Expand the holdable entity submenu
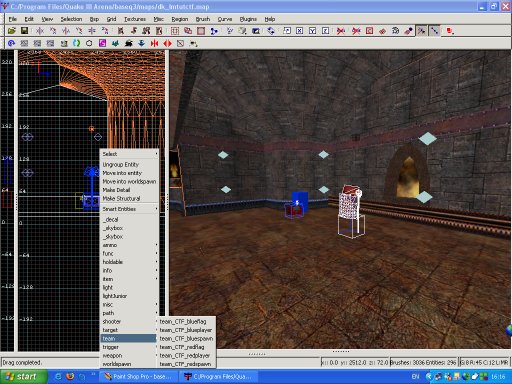The width and height of the screenshot is (512, 384). (129, 262)
